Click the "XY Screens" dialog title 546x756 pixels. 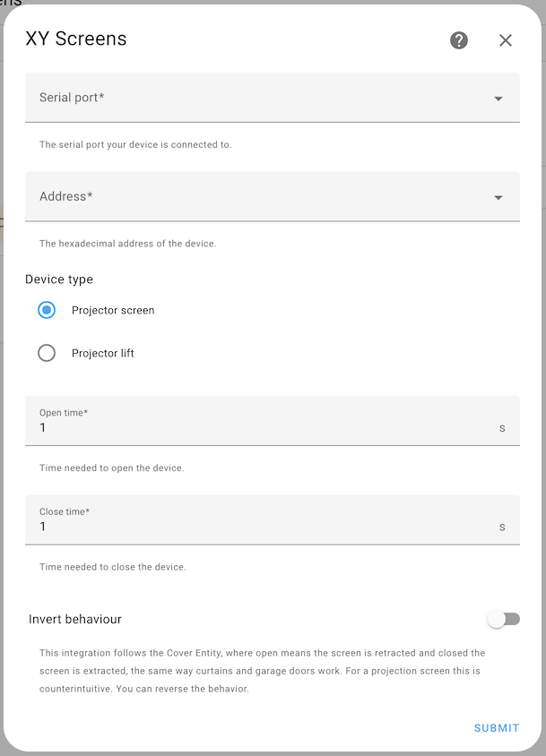pos(76,39)
